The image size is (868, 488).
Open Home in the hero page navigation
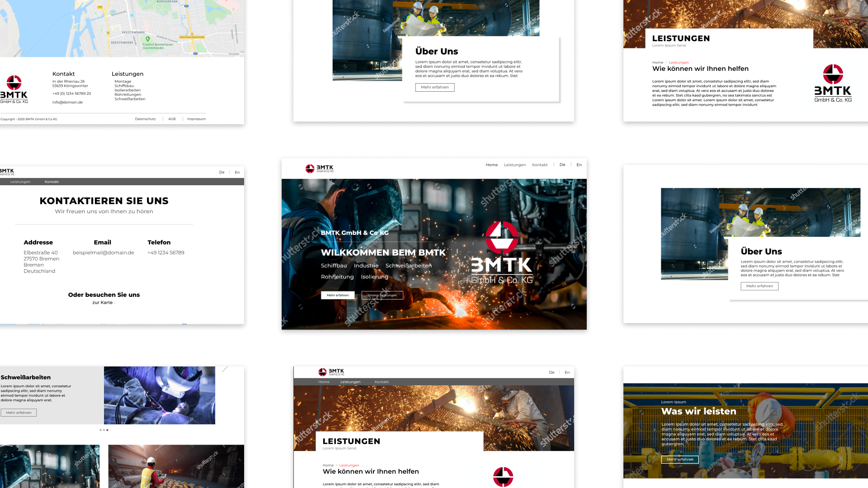[x=492, y=165]
